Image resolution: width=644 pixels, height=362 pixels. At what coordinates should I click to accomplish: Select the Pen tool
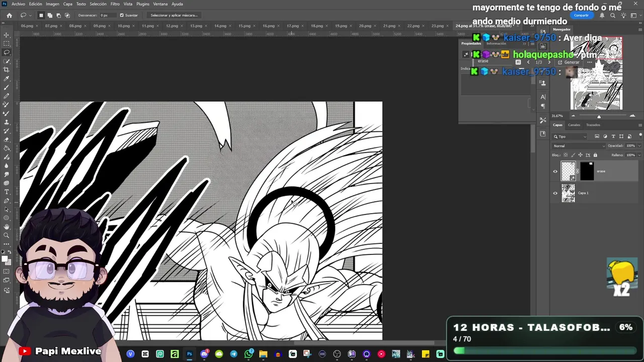pyautogui.click(x=7, y=201)
